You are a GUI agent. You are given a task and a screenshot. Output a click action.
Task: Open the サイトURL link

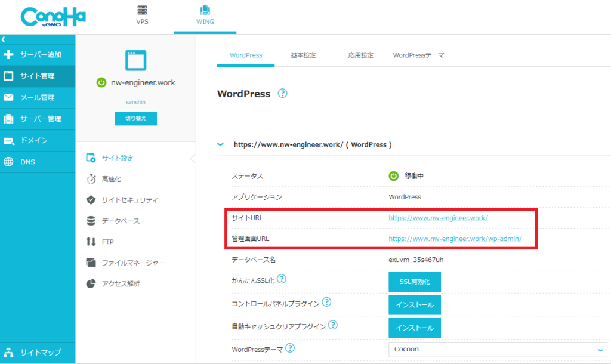pos(438,218)
